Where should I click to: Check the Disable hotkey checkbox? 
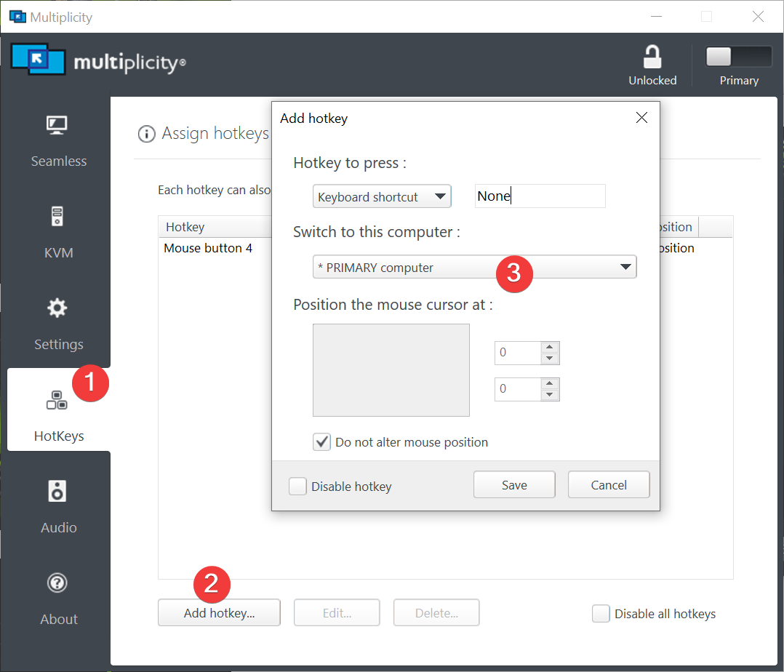[x=297, y=486]
